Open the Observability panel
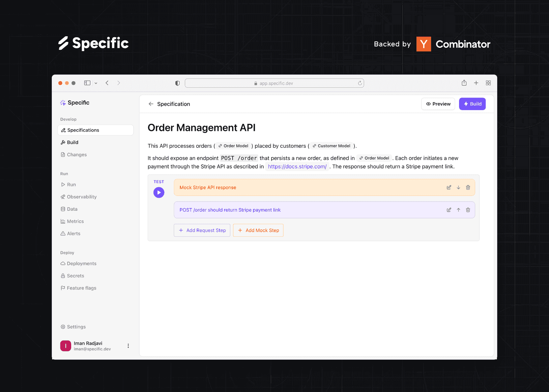Image resolution: width=549 pixels, height=392 pixels. pos(81,196)
